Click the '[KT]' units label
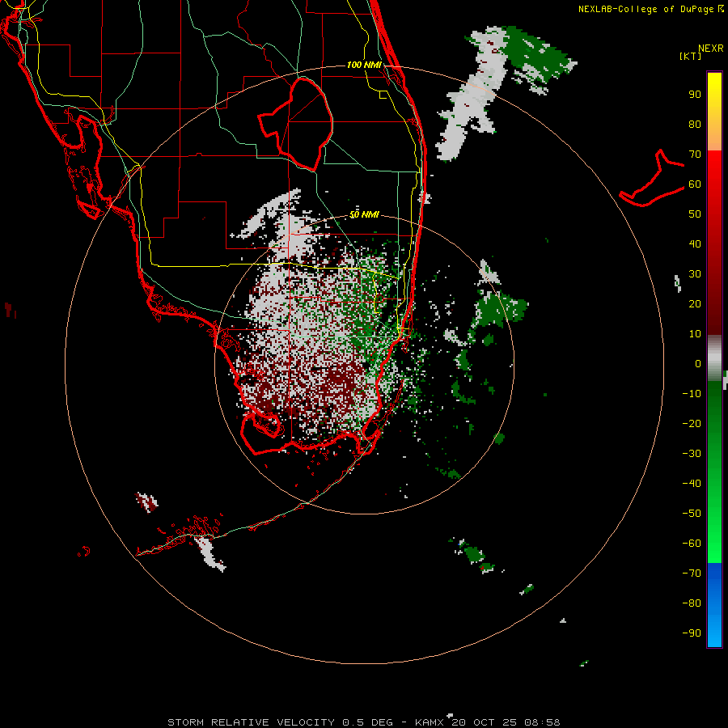The width and height of the screenshot is (728, 728). click(x=691, y=56)
